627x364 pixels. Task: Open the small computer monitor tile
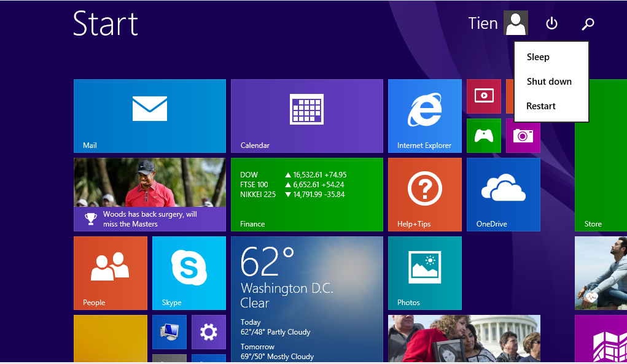[169, 332]
